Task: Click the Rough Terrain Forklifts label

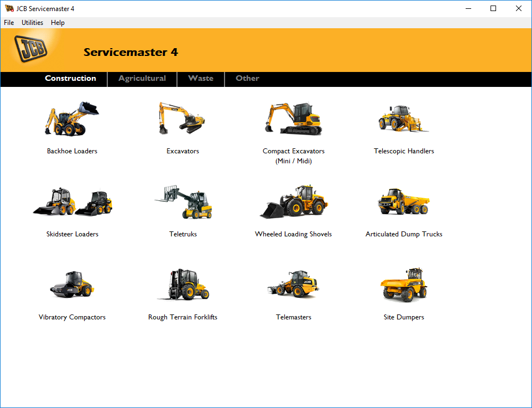Action: [182, 317]
